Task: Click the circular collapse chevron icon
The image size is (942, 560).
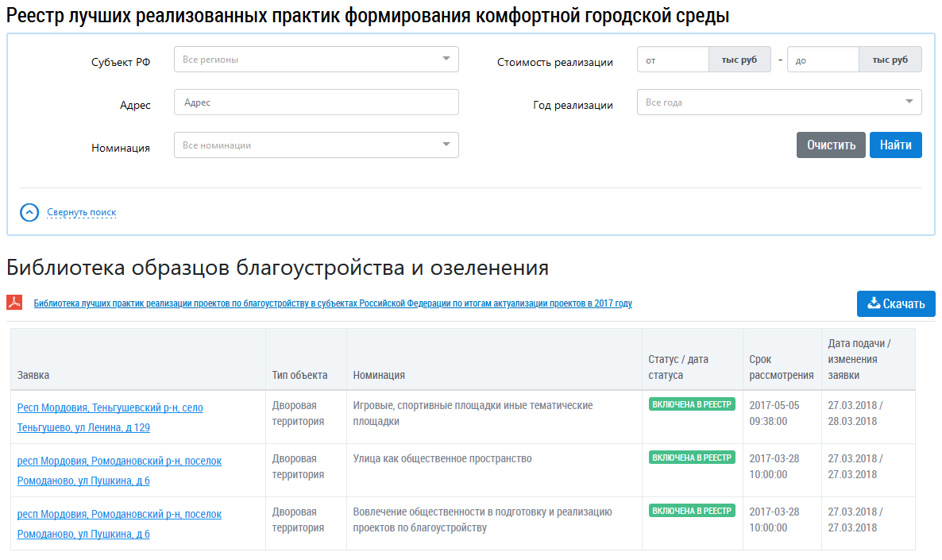Action: (29, 212)
